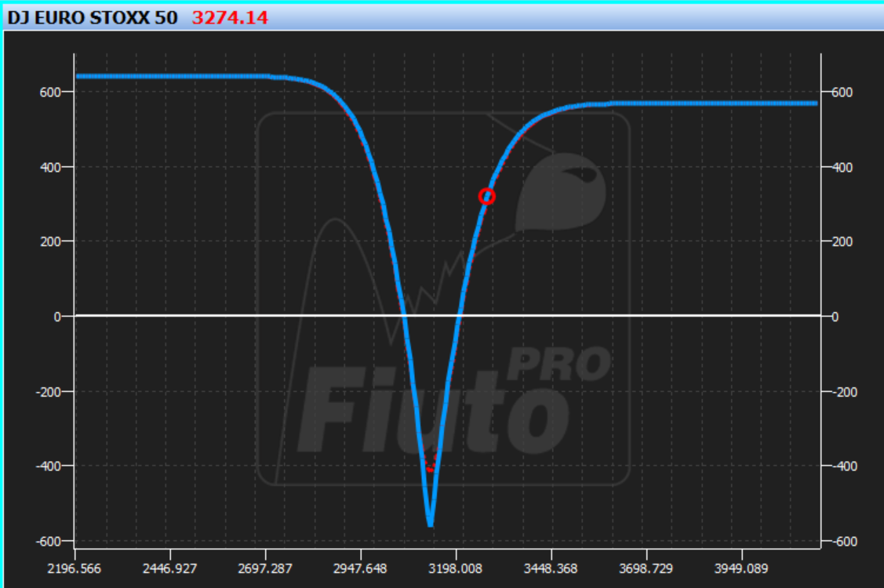Click the red dotted curve minimum
Screen dimensions: 884x588
[x=431, y=469]
